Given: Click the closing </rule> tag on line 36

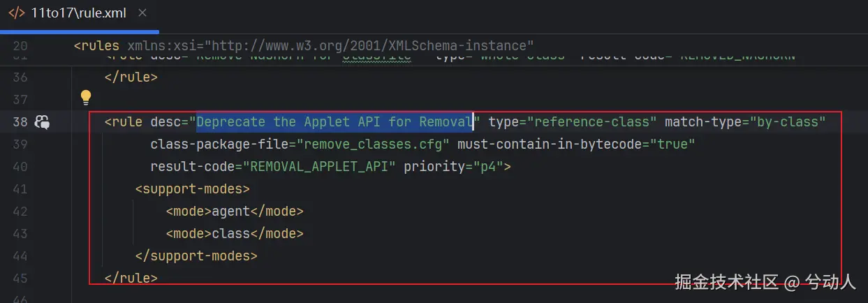Looking at the screenshot, I should [x=131, y=77].
